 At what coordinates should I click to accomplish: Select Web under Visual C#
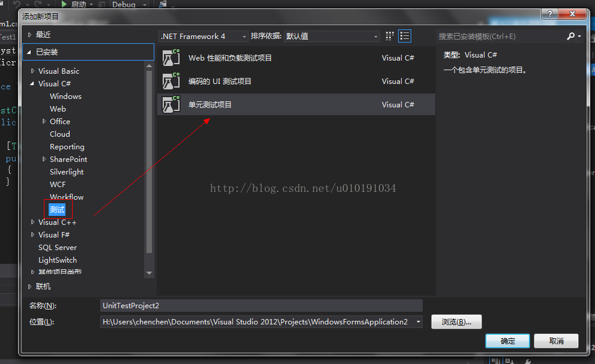[58, 109]
